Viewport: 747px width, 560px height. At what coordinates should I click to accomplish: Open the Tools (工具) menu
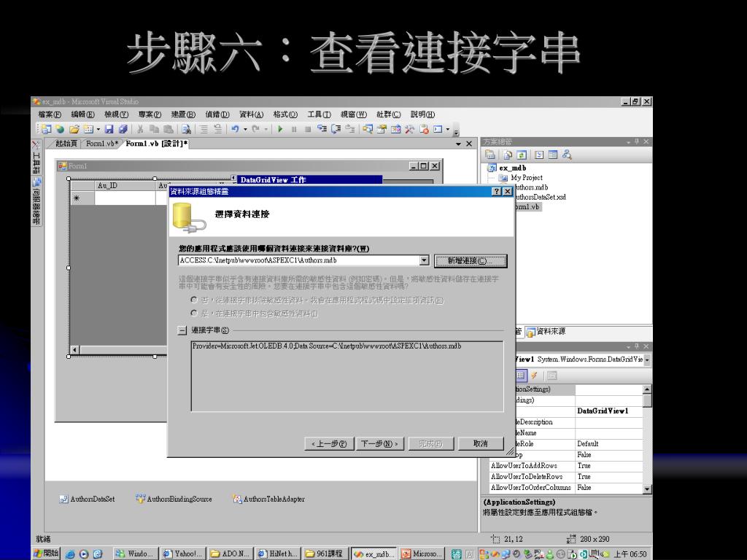[x=319, y=114]
